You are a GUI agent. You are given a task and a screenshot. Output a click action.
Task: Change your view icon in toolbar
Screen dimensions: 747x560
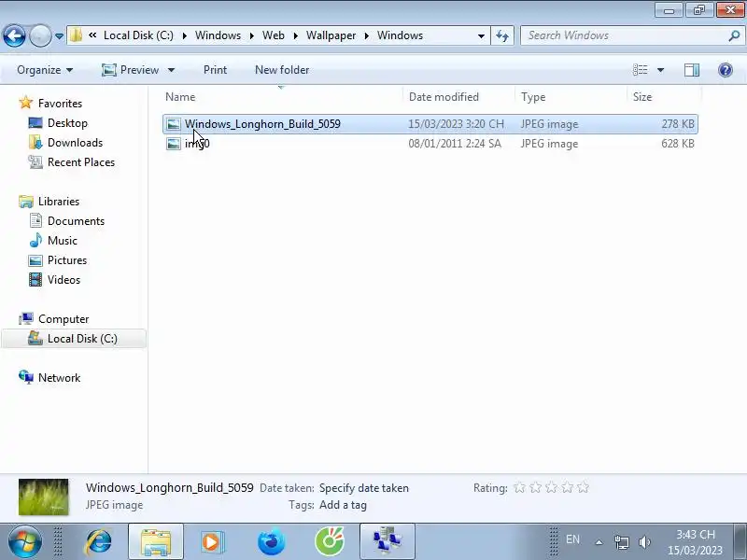pos(641,70)
